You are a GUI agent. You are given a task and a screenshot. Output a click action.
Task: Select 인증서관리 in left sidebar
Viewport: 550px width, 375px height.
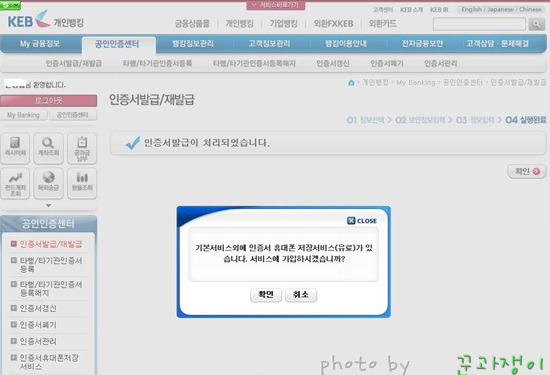tap(38, 341)
